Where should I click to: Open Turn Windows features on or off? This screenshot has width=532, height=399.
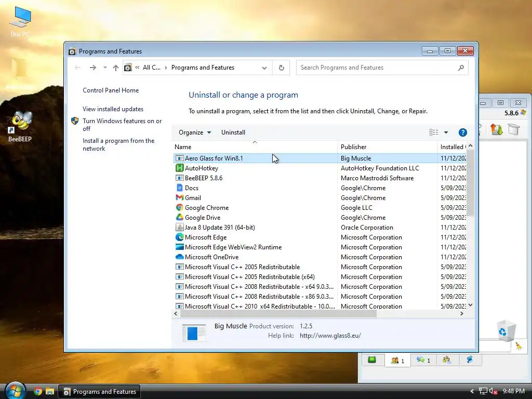[122, 125]
